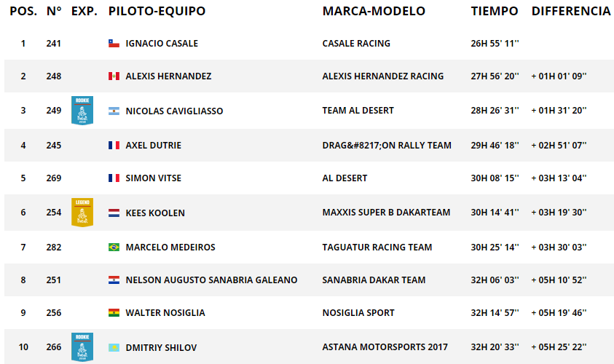Open pilot Ignacio Casale's name link

click(162, 44)
